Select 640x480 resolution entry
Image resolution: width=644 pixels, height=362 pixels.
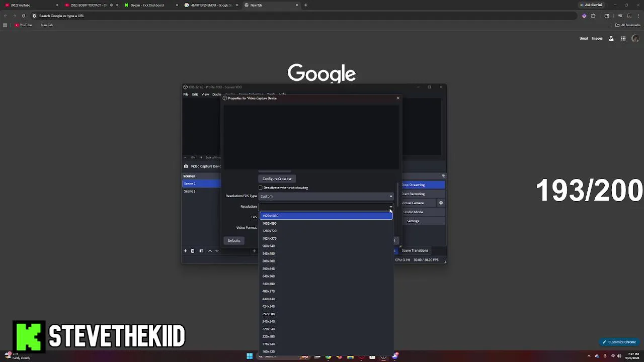coord(326,284)
